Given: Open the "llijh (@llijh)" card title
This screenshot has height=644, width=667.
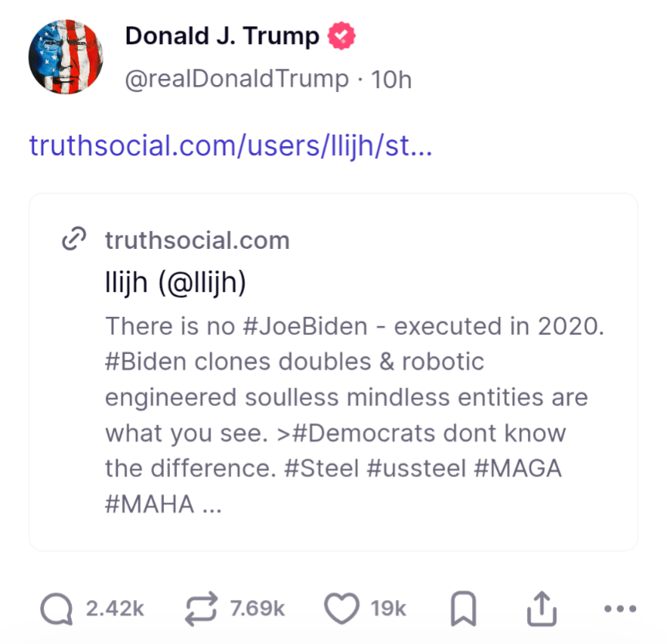Looking at the screenshot, I should (x=175, y=283).
